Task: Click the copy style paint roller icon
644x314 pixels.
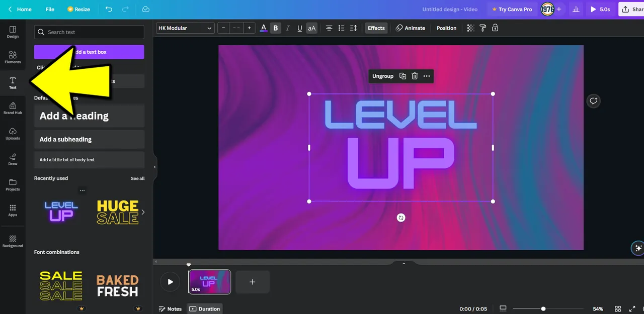Action: [x=482, y=28]
